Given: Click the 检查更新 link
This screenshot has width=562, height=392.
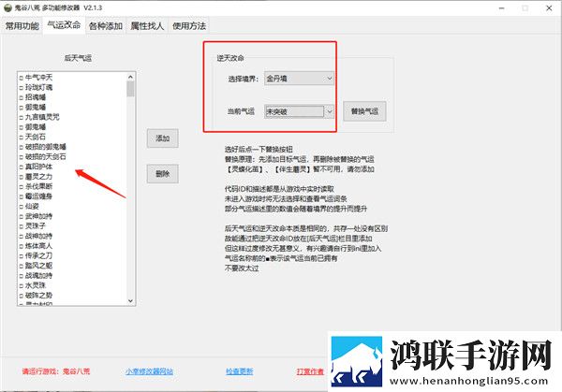Looking at the screenshot, I should [240, 371].
